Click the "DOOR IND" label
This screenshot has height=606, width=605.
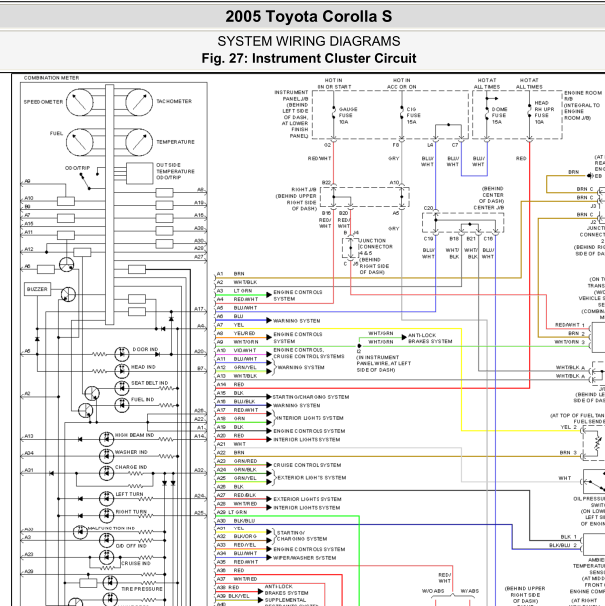click(x=145, y=349)
